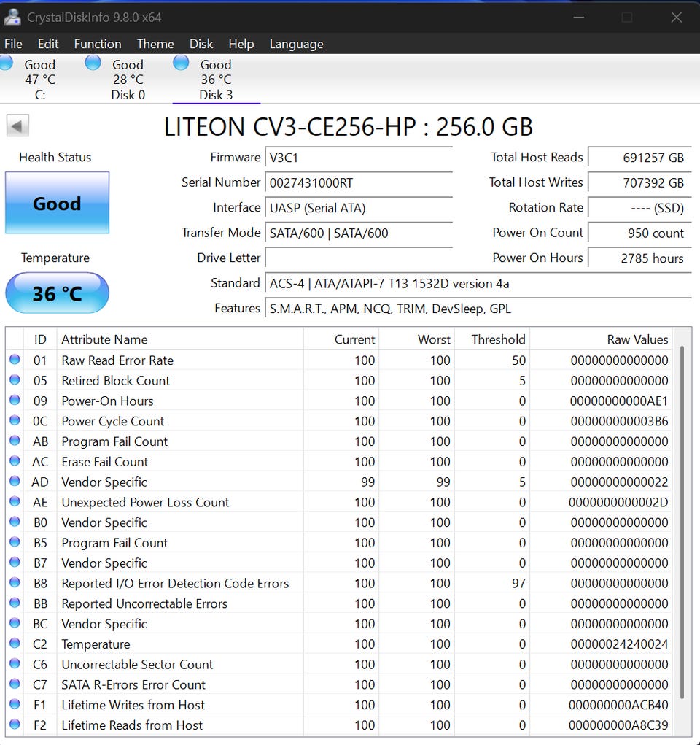Select the C: drive status circle

[6, 63]
